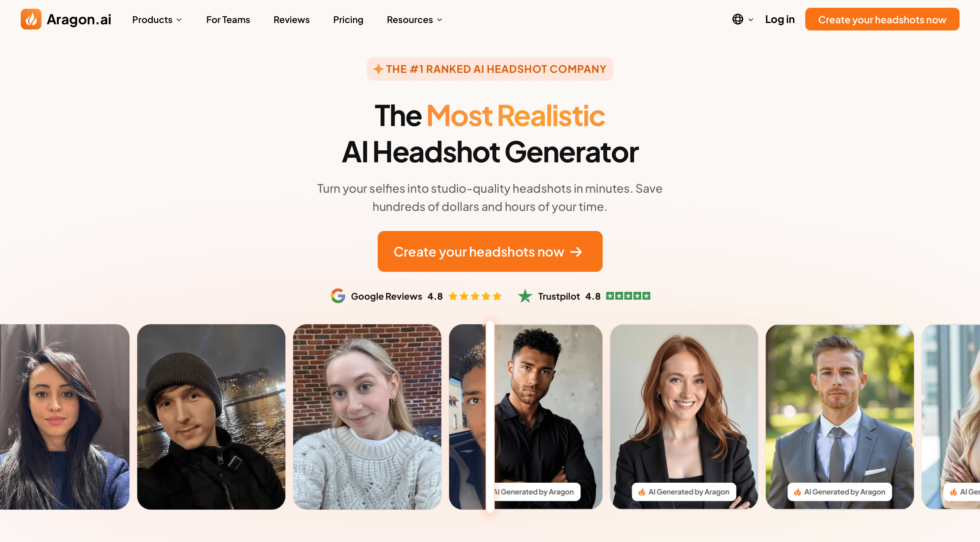Select the selfie of blonde woman by brick wall
Viewport: 980px width, 542px height.
pos(367,417)
